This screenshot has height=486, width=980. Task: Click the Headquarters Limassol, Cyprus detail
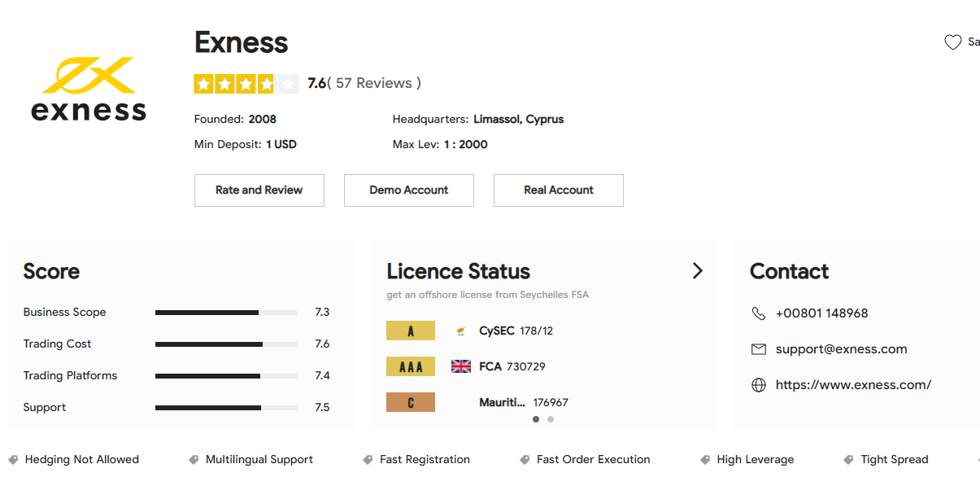(478, 120)
